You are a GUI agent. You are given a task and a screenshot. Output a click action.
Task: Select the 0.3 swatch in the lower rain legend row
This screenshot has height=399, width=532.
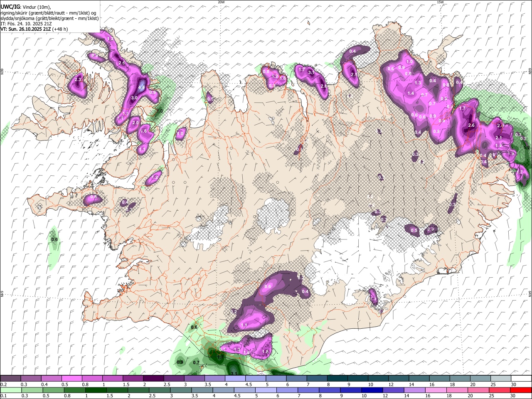(x=32, y=390)
